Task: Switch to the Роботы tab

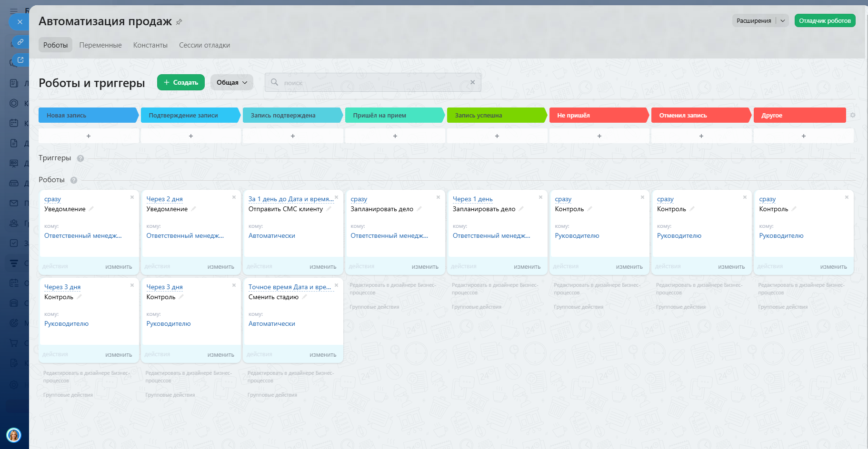Action: pos(55,45)
